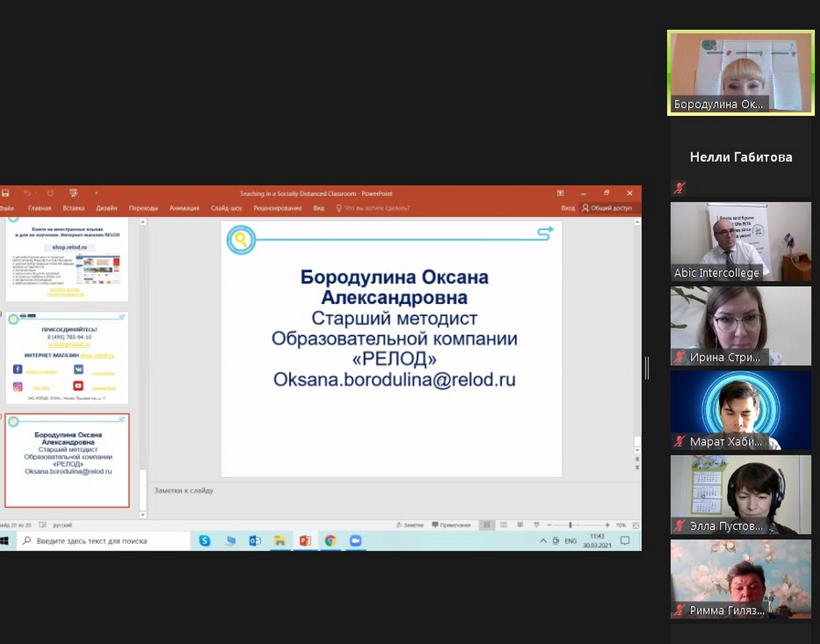Open Skype from the taskbar
820x644 pixels.
coord(204,541)
